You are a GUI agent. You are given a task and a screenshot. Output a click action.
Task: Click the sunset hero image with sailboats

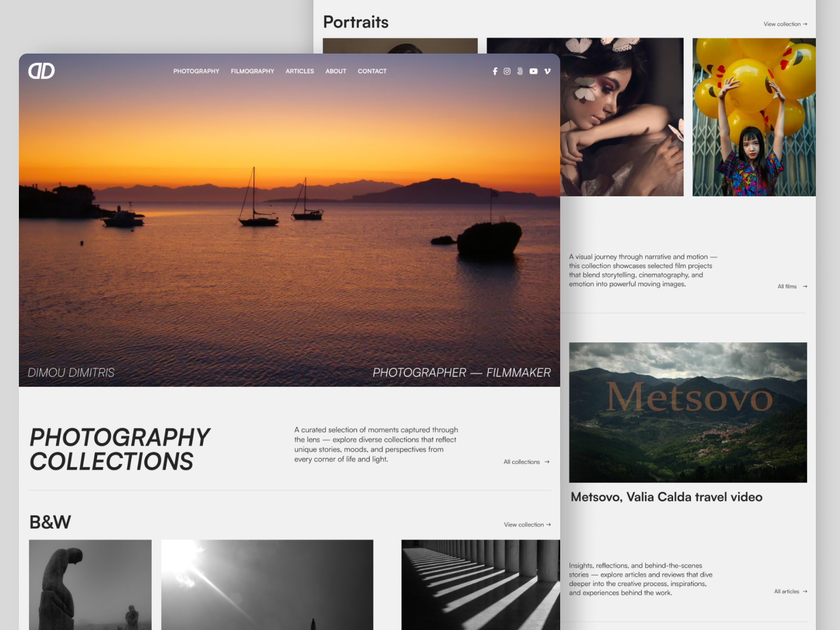pyautogui.click(x=289, y=220)
